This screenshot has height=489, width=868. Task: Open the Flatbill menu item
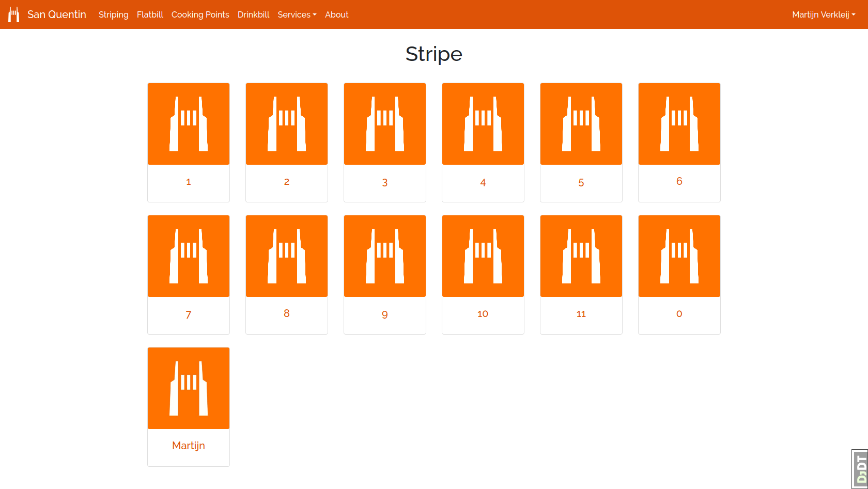pyautogui.click(x=150, y=14)
